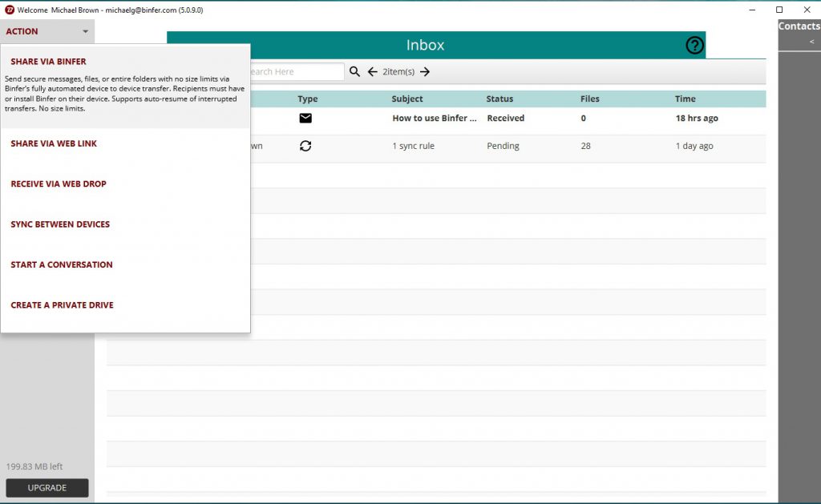Screen dimensions: 821x504
Task: Select Start a Conversation
Action: pos(62,264)
